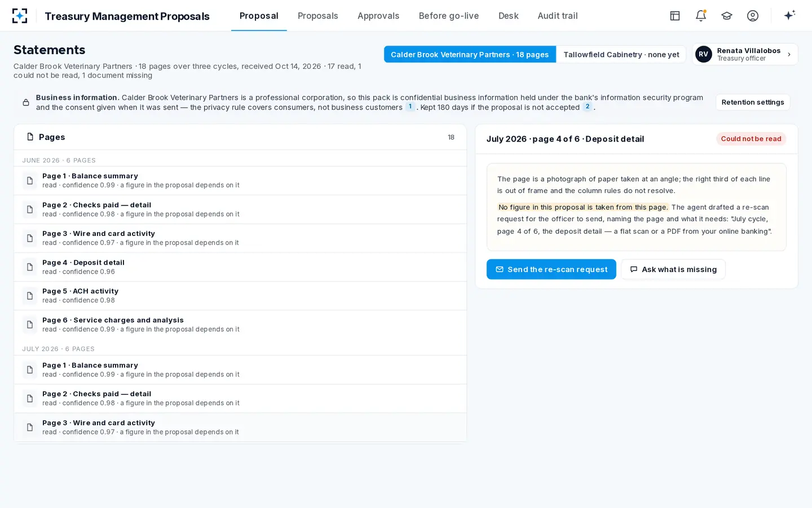Click the Treasury Management Proposals logo icon
The height and width of the screenshot is (508, 812).
tap(20, 16)
